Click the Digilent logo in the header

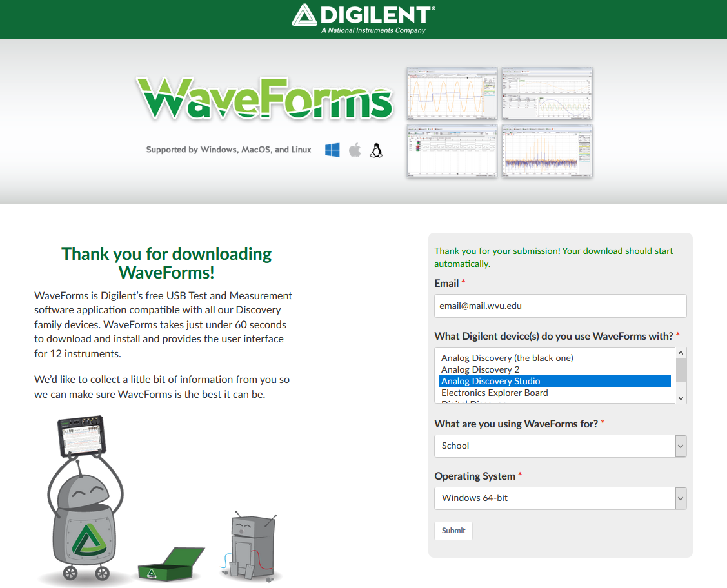click(364, 19)
